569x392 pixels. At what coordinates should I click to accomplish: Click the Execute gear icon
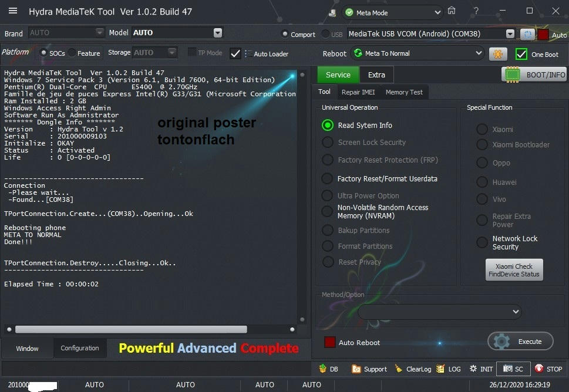(x=502, y=342)
